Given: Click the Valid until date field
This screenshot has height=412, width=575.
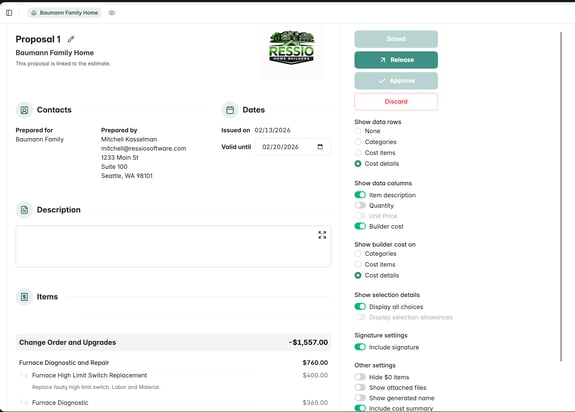Looking at the screenshot, I should [293, 147].
